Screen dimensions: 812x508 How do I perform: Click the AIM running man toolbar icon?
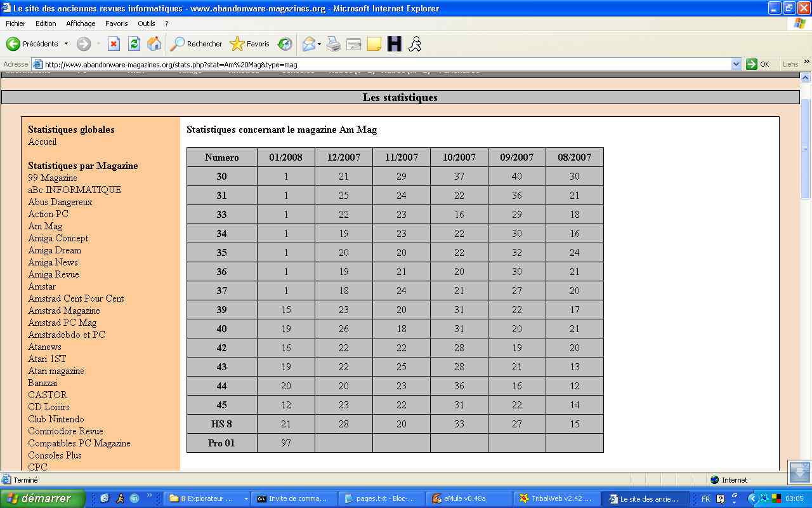pos(414,44)
